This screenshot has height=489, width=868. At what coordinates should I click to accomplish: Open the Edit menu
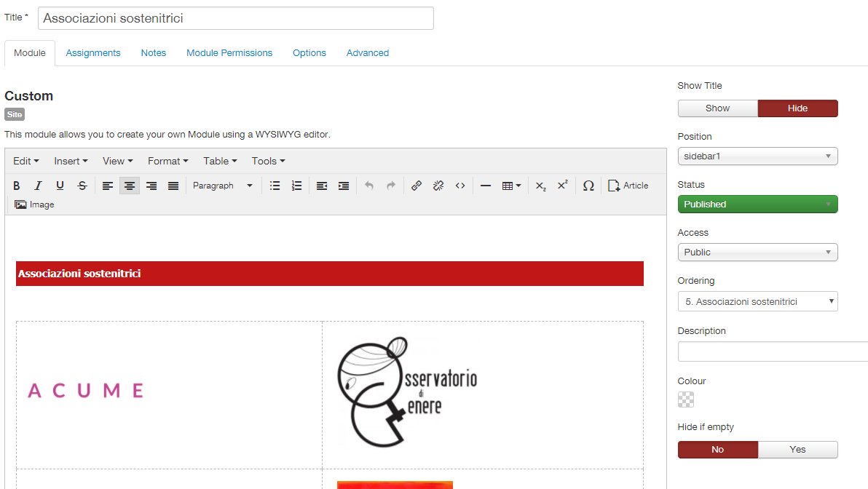[26, 161]
